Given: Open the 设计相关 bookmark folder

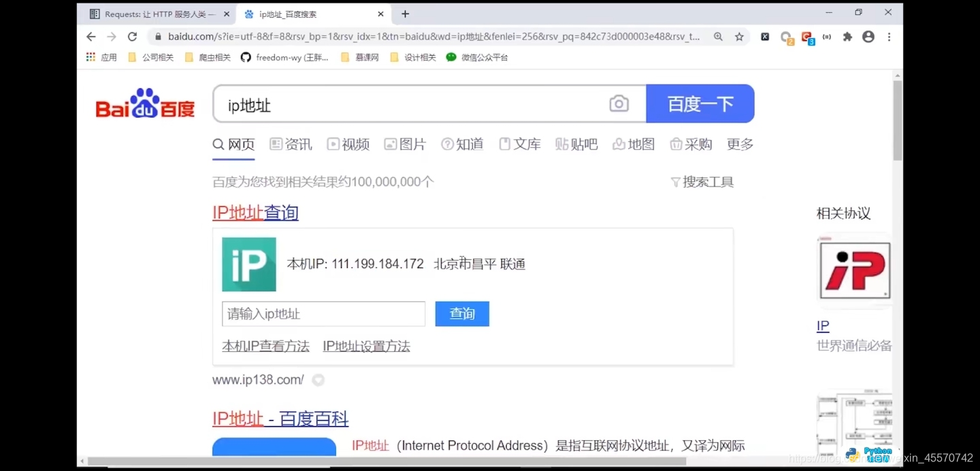Looking at the screenshot, I should click(413, 57).
